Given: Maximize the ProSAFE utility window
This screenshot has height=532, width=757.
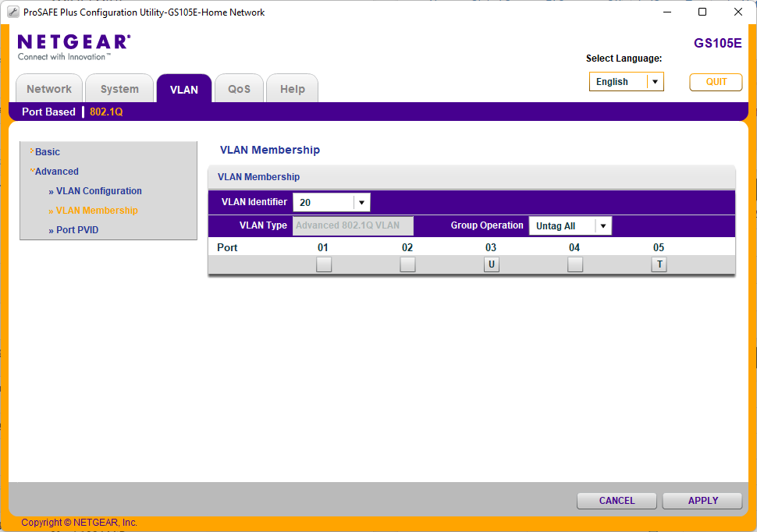Looking at the screenshot, I should pyautogui.click(x=702, y=12).
